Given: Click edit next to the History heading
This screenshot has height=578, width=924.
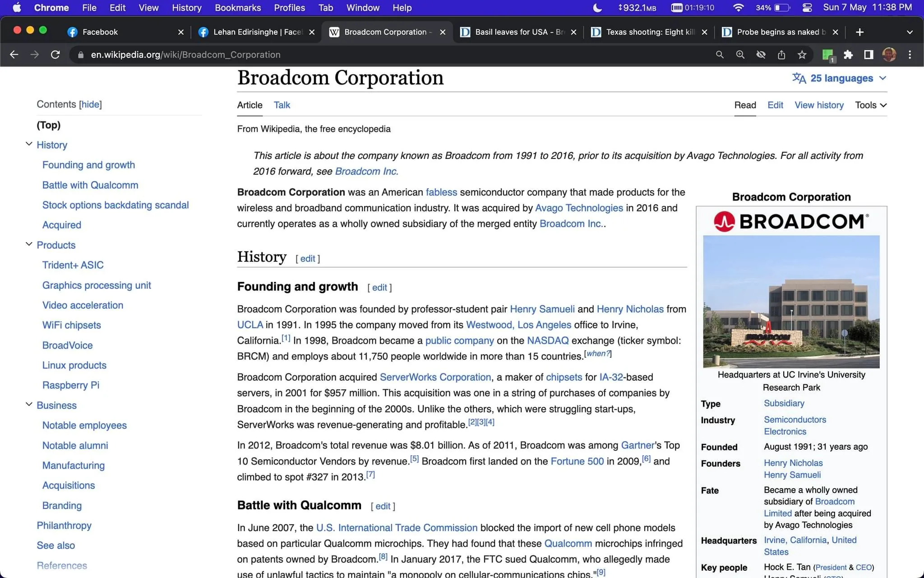Looking at the screenshot, I should click(307, 258).
